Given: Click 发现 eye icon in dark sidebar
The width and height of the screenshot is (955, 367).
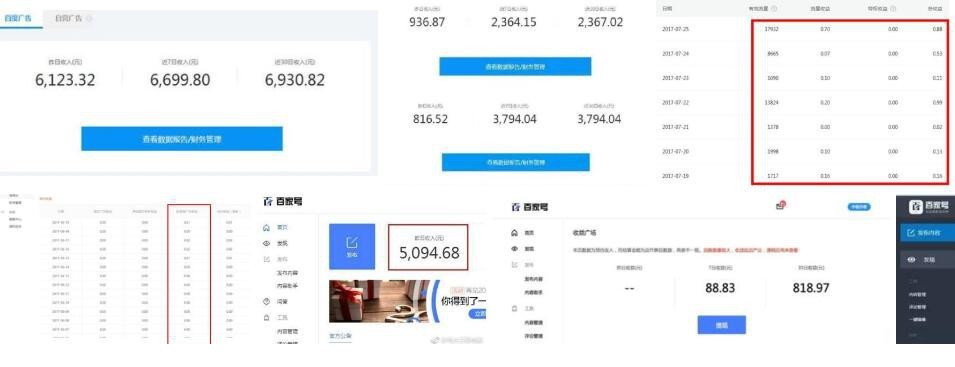Looking at the screenshot, I should point(911,259).
